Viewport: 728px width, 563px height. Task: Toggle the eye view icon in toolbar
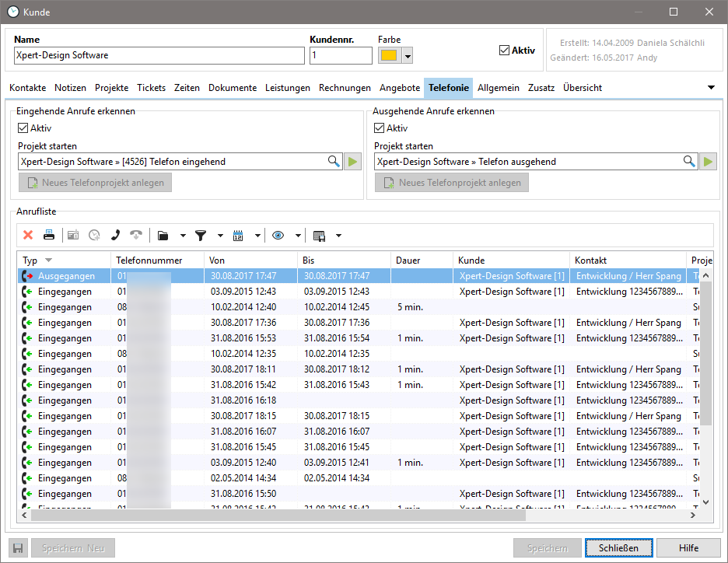[278, 235]
